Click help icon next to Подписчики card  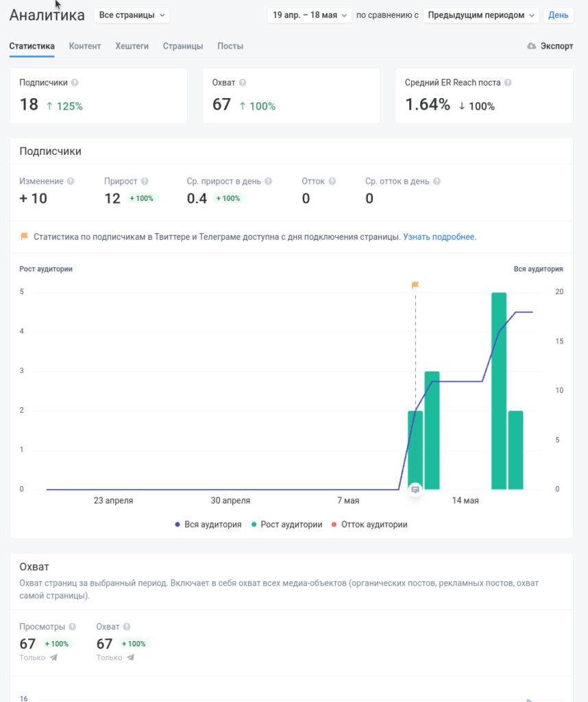[75, 82]
